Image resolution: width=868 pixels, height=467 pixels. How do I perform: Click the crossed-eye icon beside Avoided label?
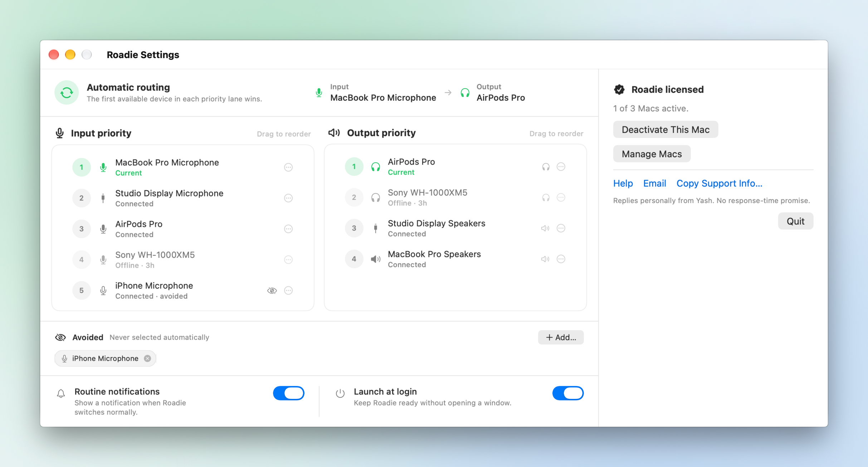click(x=60, y=337)
